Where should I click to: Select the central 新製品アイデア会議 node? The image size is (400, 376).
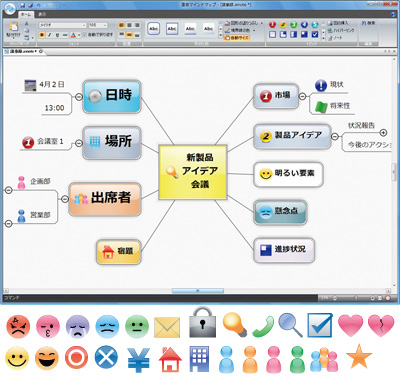click(193, 172)
